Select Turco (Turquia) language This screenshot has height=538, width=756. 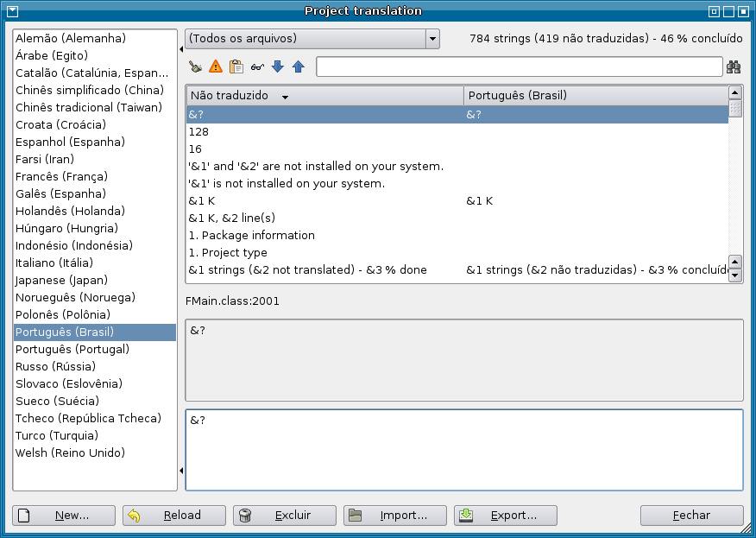click(95, 436)
